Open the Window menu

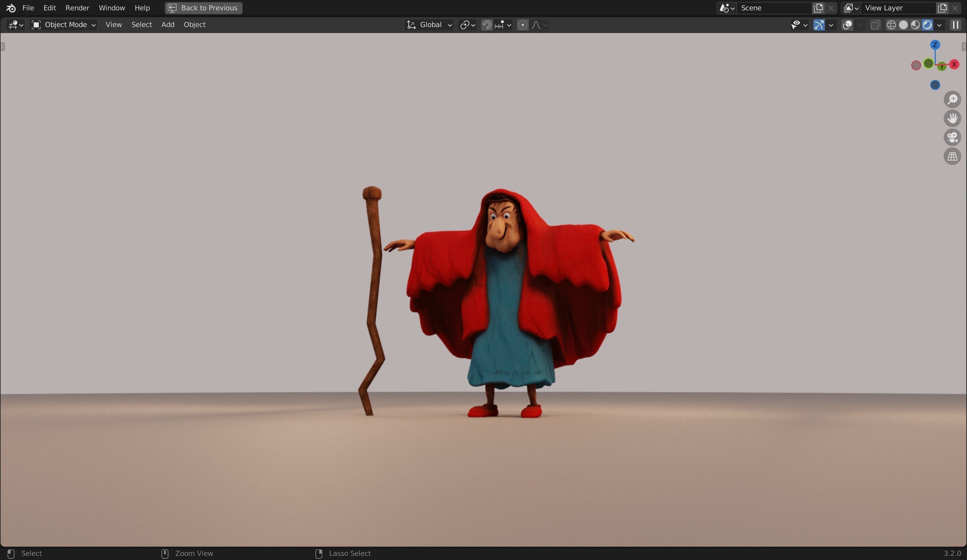[112, 8]
